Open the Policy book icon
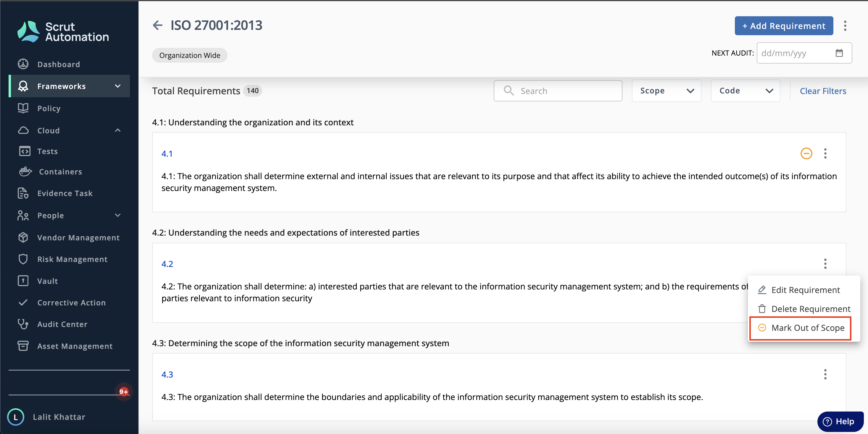The height and width of the screenshot is (434, 868). coord(23,108)
